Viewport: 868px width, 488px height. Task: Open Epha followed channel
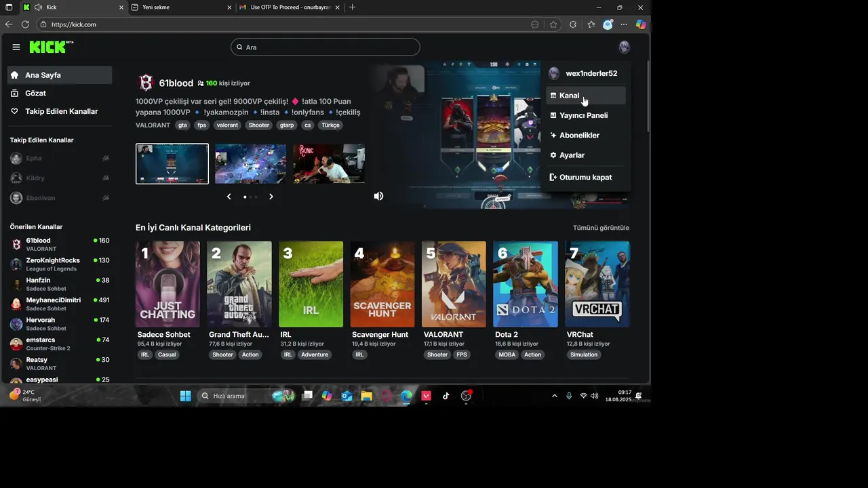(x=60, y=159)
